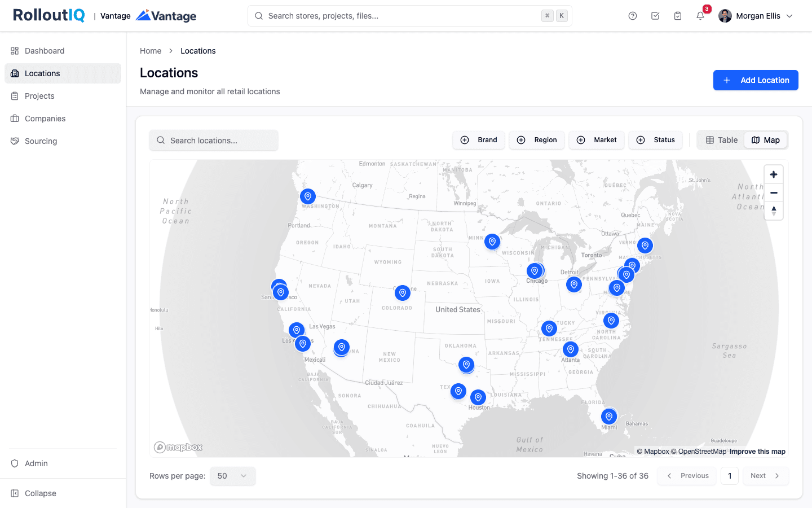Screen dimensions: 812x508
Task: Focus the global search stores field
Action: pyautogui.click(x=410, y=16)
